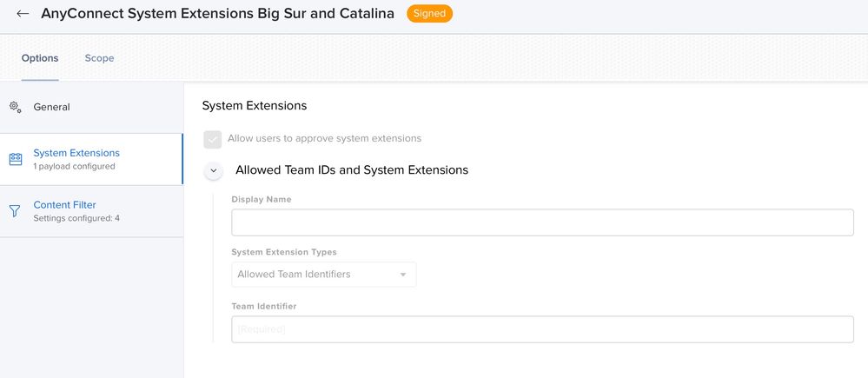This screenshot has width=868, height=378.
Task: Switch to the Scope tab
Action: pyautogui.click(x=100, y=58)
